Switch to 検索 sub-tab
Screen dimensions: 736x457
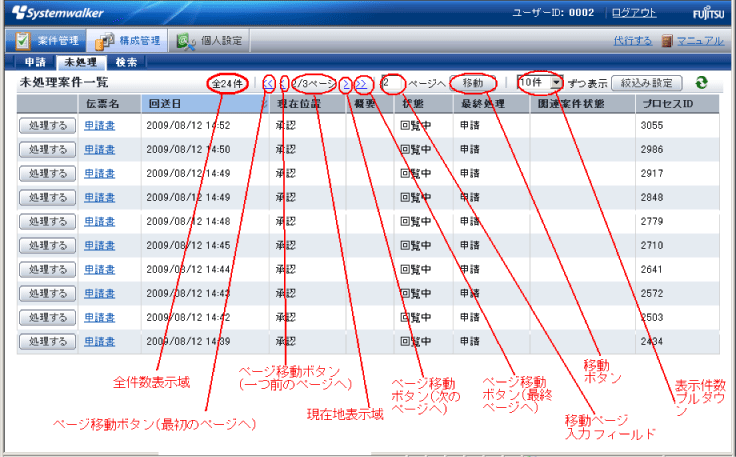tap(126, 62)
